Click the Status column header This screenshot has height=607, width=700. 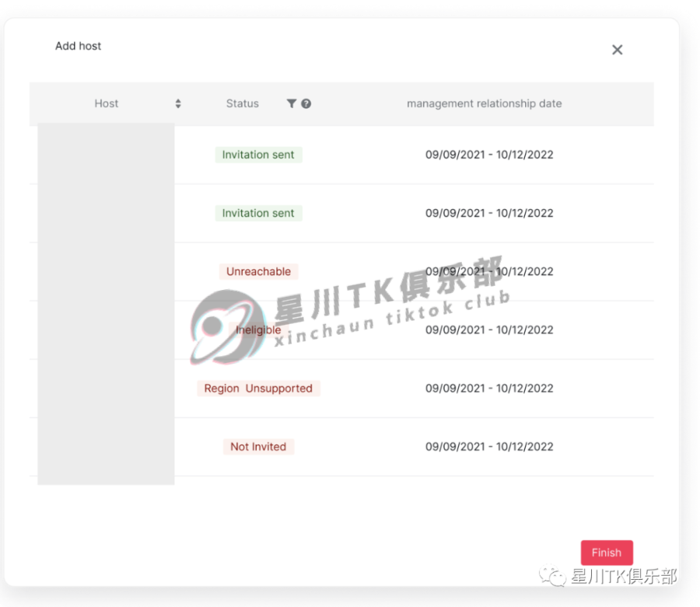point(243,103)
